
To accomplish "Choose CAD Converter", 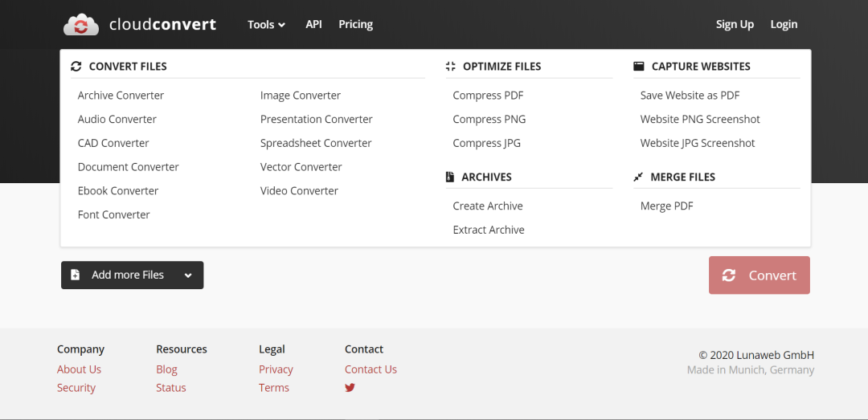I will pos(113,143).
